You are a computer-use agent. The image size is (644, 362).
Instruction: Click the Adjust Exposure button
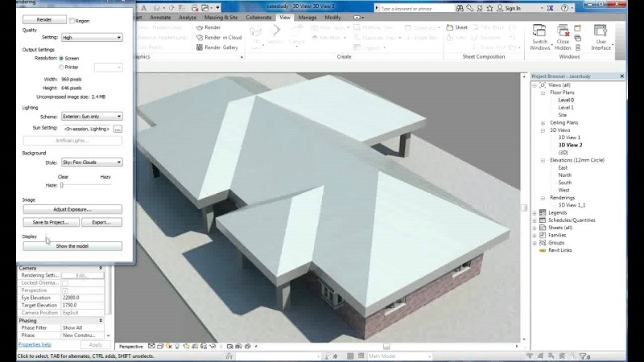click(x=72, y=209)
